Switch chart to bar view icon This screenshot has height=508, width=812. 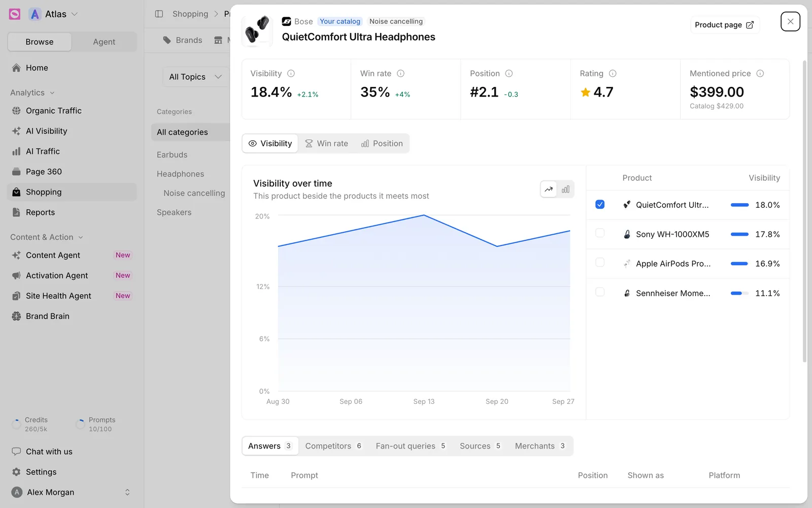click(x=565, y=189)
